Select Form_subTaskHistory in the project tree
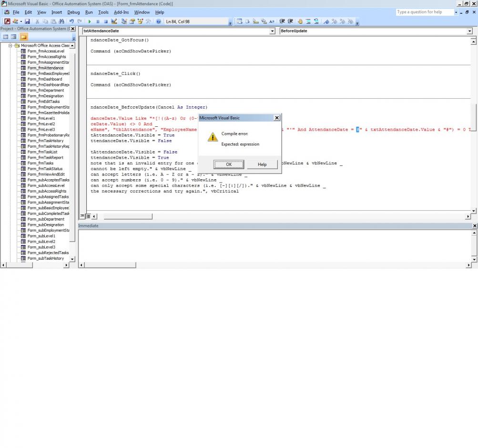478x448 pixels. click(46, 258)
